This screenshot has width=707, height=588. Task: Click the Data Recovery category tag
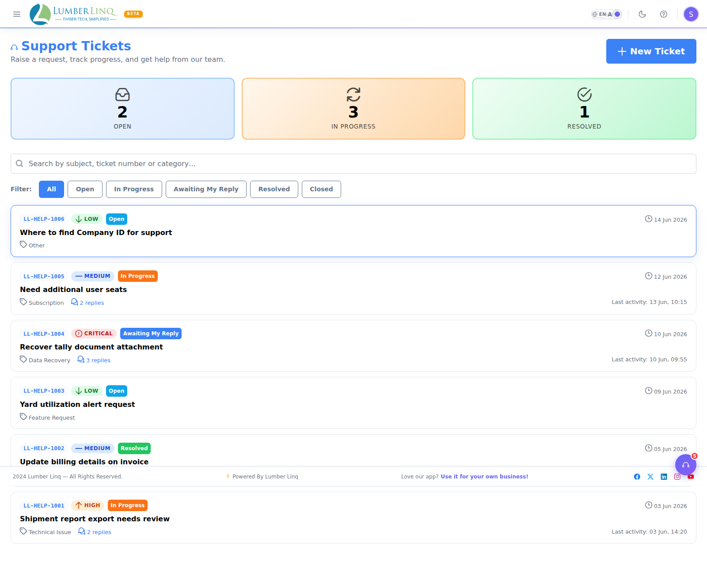pyautogui.click(x=45, y=360)
